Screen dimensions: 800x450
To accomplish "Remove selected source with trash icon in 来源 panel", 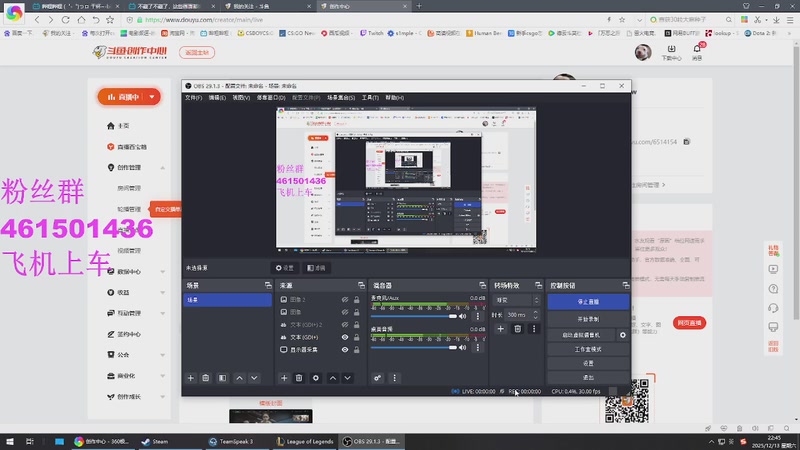I will 299,378.
